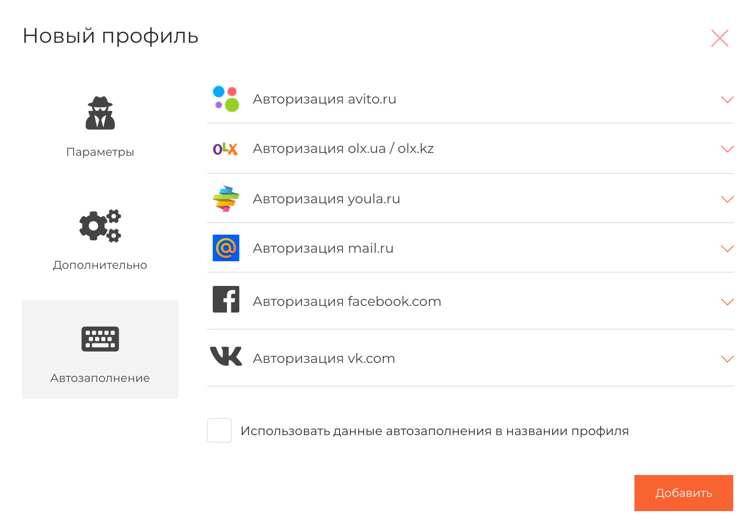
Task: Click the OLX logo icon
Action: 225,149
